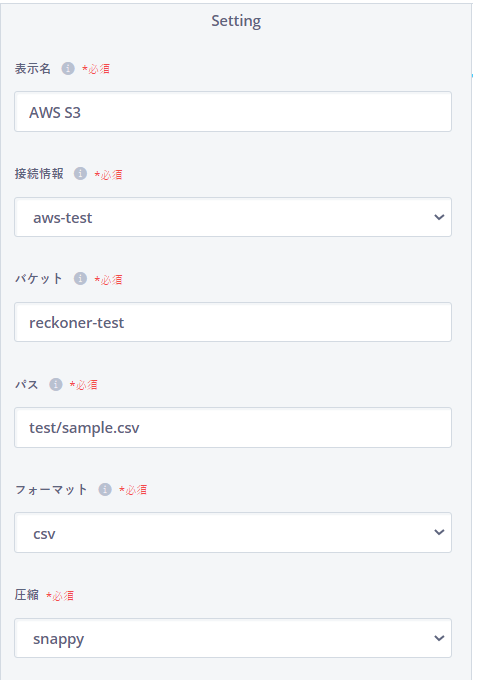478x685 pixels.
Task: Click the info icon next to パス
Action: [x=55, y=384]
